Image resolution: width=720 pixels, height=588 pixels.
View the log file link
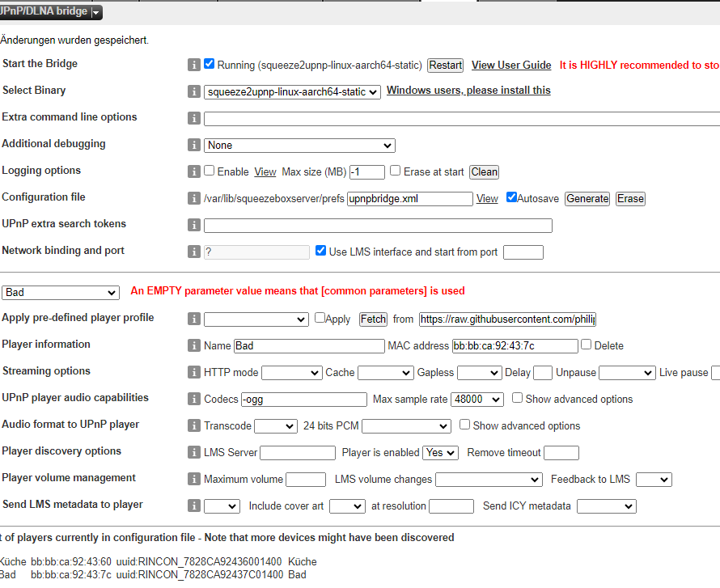click(x=265, y=172)
